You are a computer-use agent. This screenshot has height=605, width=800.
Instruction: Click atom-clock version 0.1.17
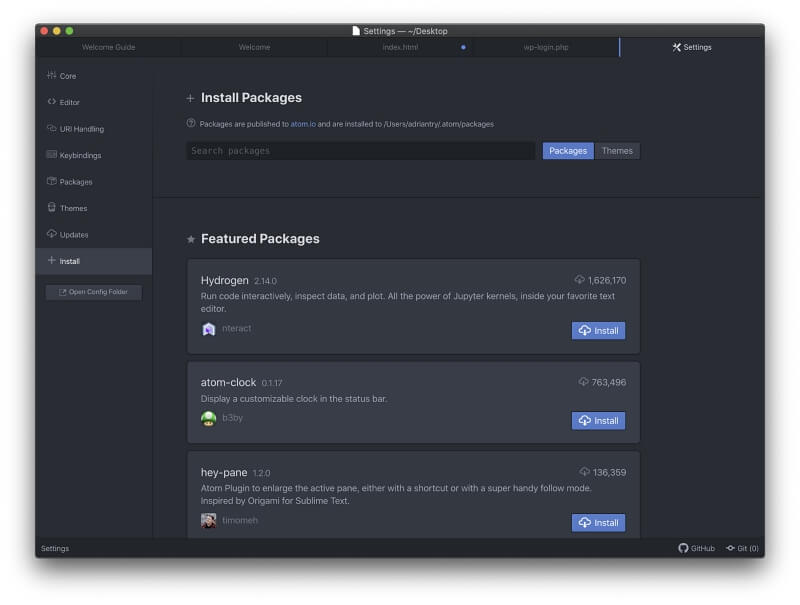click(272, 383)
